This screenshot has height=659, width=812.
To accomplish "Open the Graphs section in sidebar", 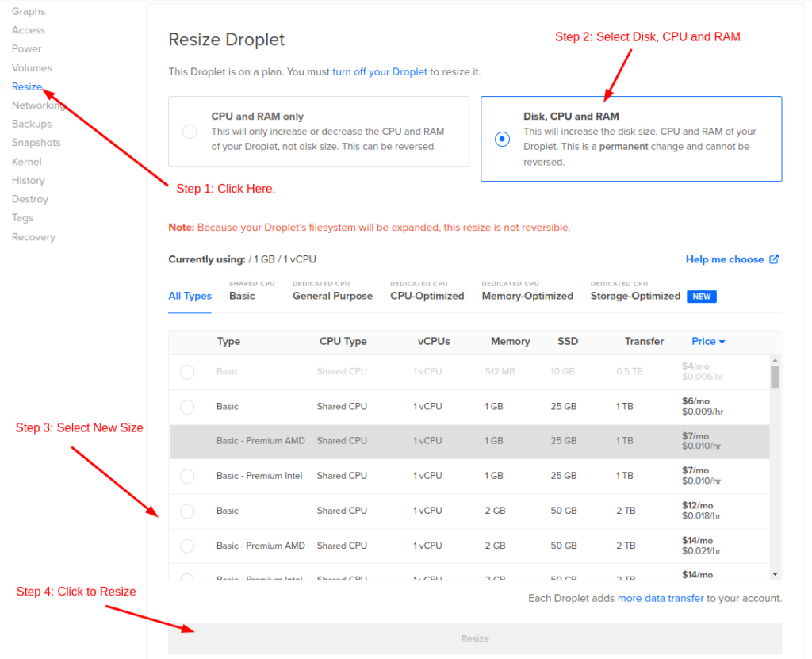I will [x=29, y=11].
